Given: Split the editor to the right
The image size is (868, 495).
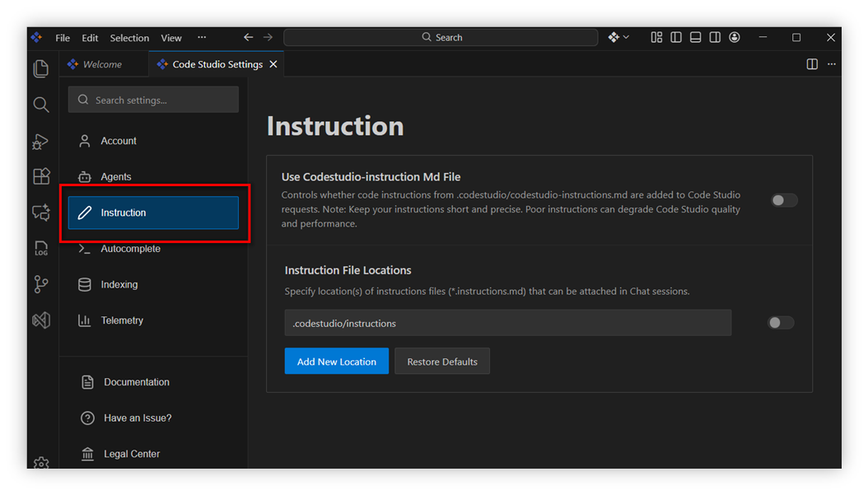Looking at the screenshot, I should tap(812, 64).
